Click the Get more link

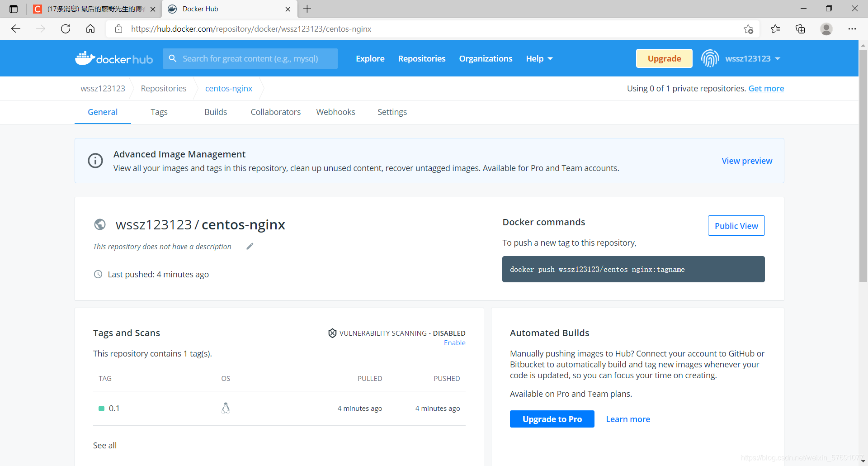tap(766, 89)
